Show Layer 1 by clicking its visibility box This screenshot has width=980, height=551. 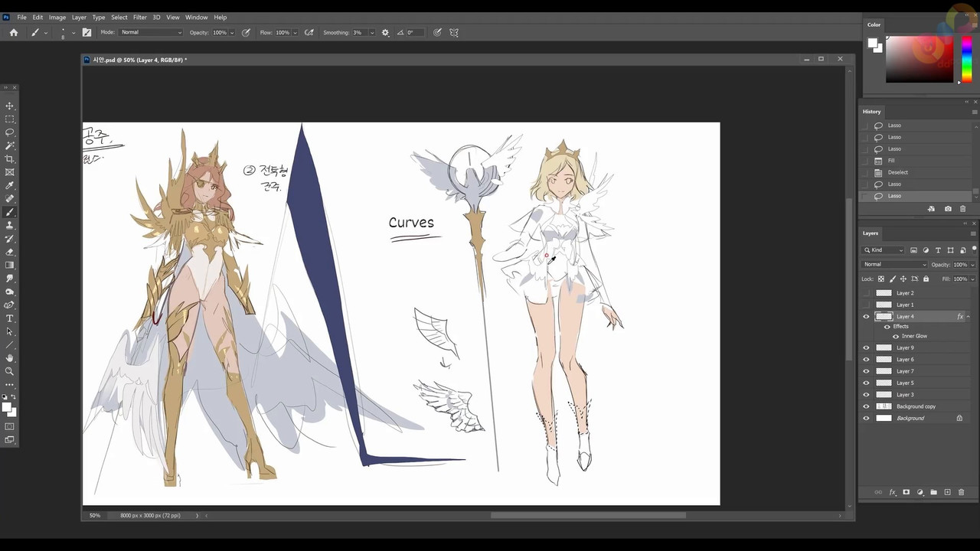(866, 305)
